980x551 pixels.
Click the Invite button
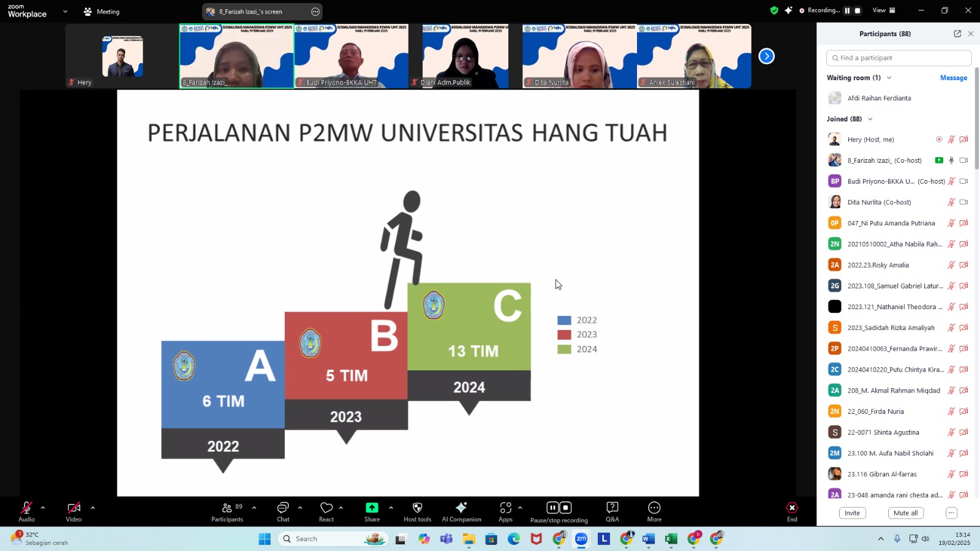pyautogui.click(x=852, y=513)
